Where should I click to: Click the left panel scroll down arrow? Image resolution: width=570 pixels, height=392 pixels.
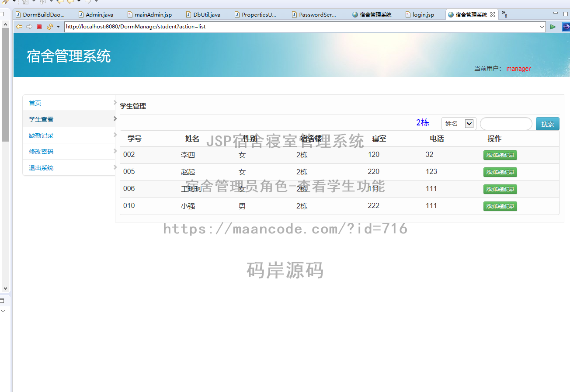tap(5, 288)
